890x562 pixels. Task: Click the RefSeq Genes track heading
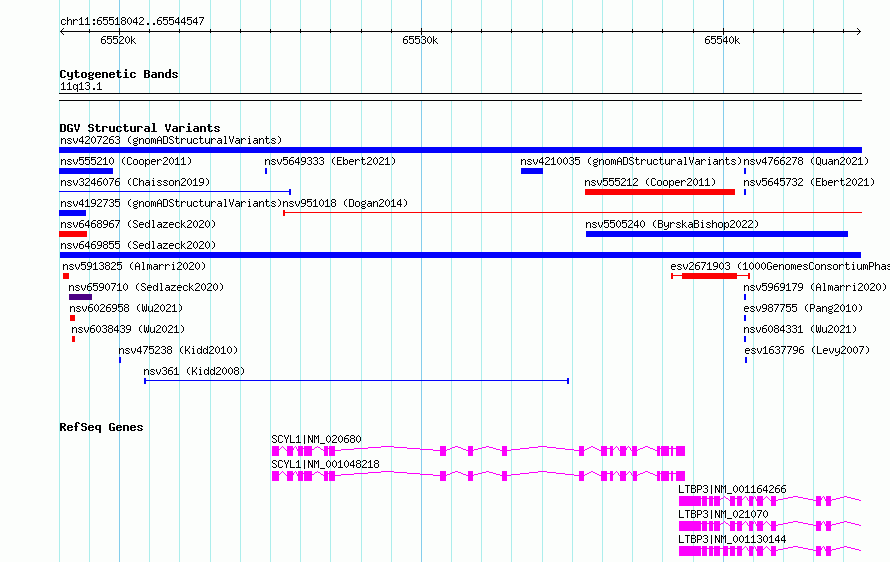tap(101, 427)
